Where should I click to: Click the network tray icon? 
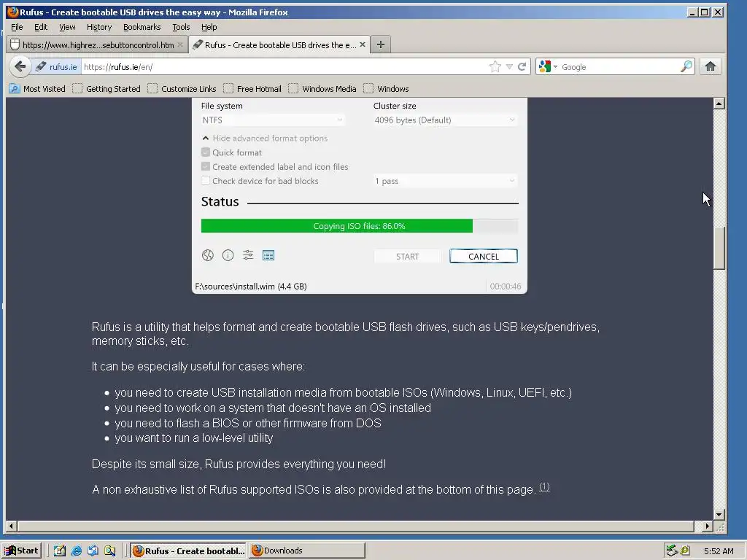pos(671,551)
